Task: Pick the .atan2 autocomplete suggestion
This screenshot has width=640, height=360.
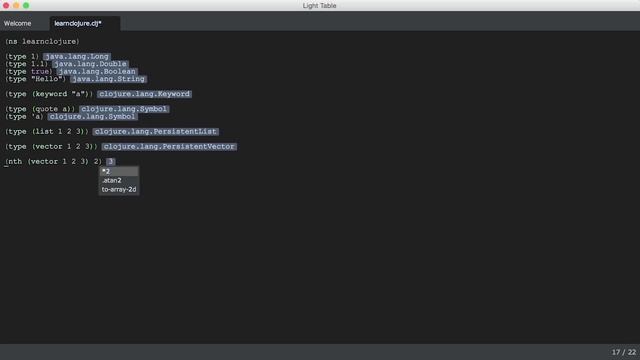Action: [119, 180]
